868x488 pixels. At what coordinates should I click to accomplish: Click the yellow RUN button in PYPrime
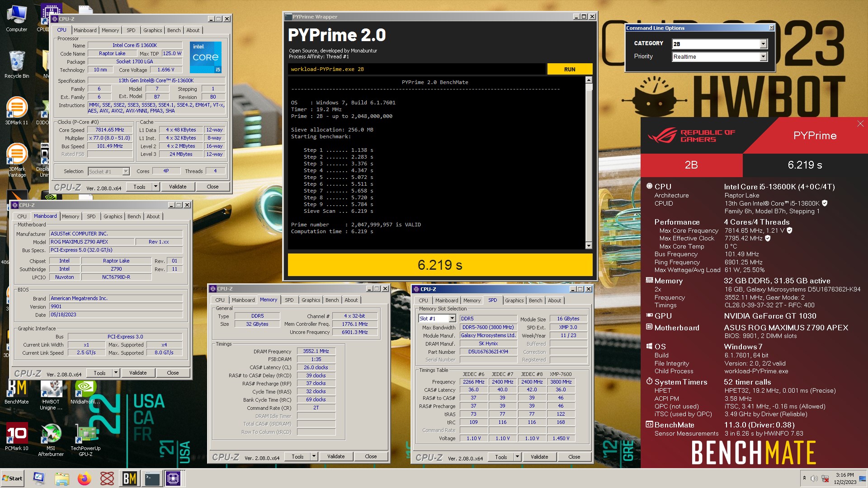click(570, 69)
